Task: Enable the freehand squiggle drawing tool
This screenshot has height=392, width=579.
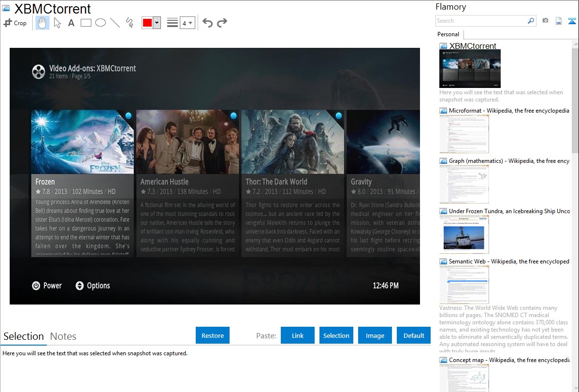Action: point(129,23)
